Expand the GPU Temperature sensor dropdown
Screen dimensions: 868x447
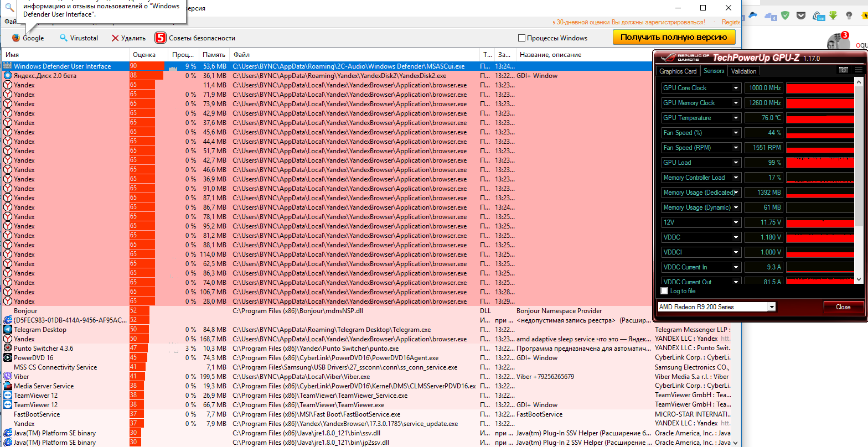(x=736, y=118)
